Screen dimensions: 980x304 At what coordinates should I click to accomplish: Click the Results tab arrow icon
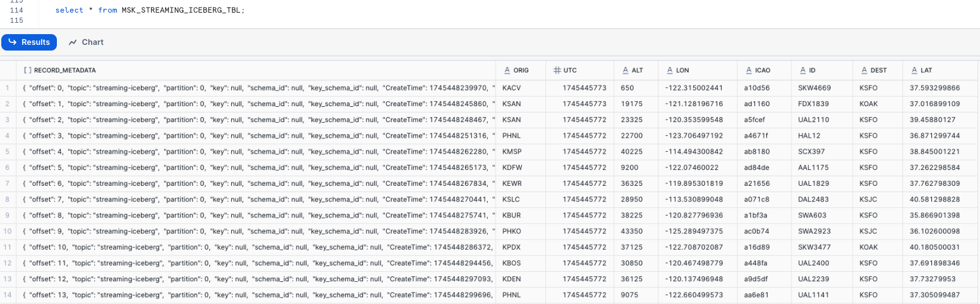tap(13, 42)
